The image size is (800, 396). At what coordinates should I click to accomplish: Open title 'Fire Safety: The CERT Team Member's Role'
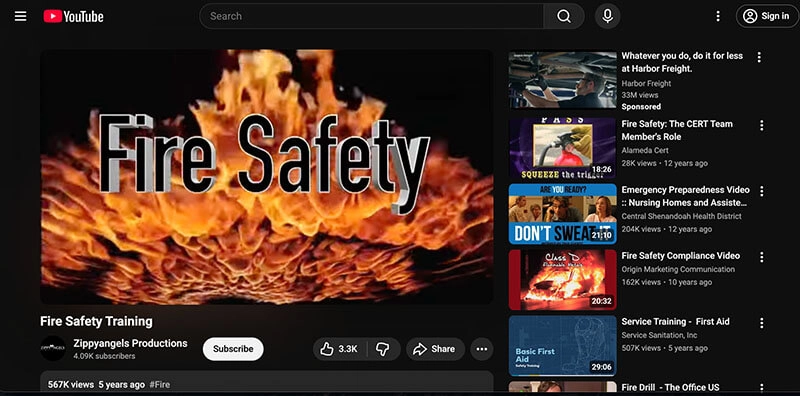(x=677, y=130)
